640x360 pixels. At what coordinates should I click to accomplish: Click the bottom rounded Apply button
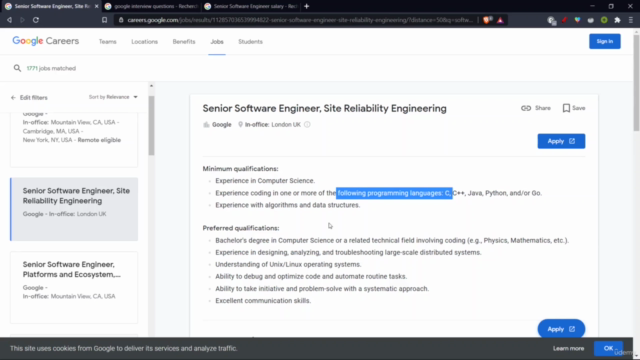click(561, 329)
